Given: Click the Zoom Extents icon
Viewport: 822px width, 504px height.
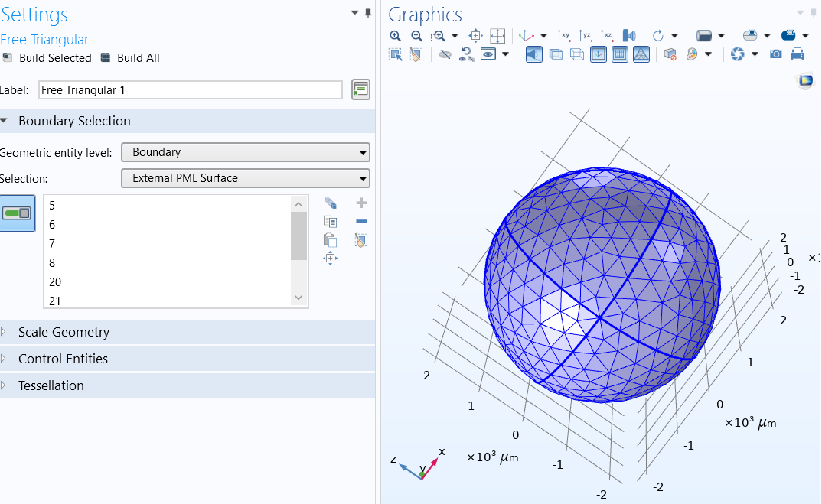Looking at the screenshot, I should (x=497, y=36).
